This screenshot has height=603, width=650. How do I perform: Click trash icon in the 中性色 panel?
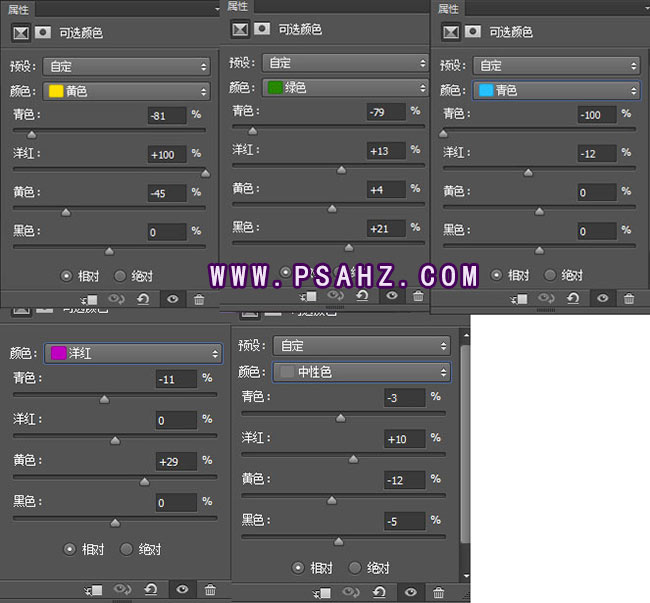[437, 592]
